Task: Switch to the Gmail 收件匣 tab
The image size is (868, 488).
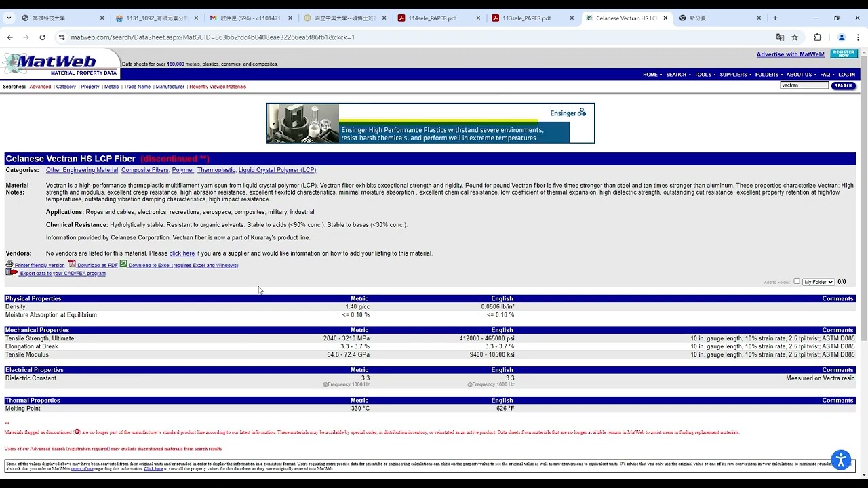Action: tap(250, 18)
